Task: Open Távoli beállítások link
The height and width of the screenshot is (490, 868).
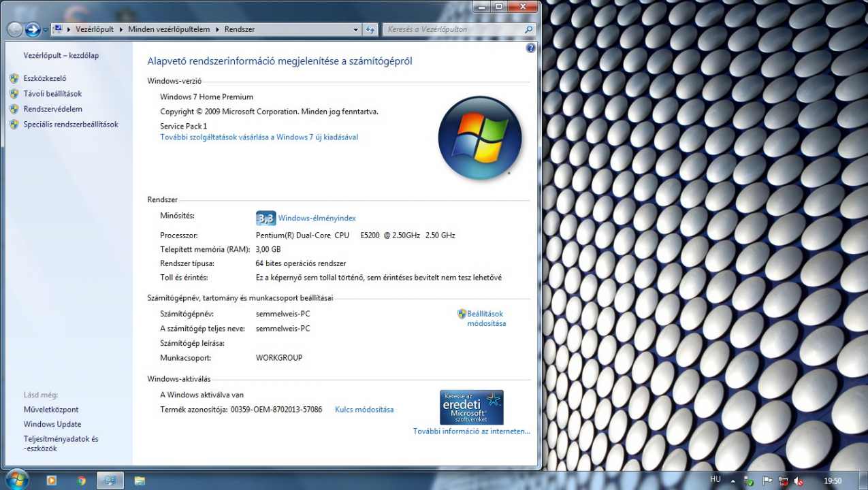Action: (52, 94)
